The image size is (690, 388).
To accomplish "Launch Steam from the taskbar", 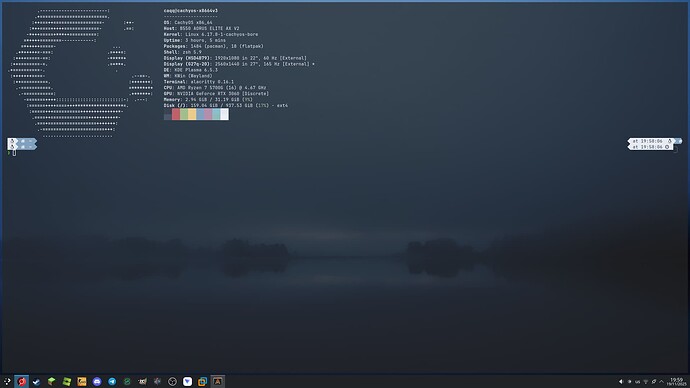I will point(37,381).
